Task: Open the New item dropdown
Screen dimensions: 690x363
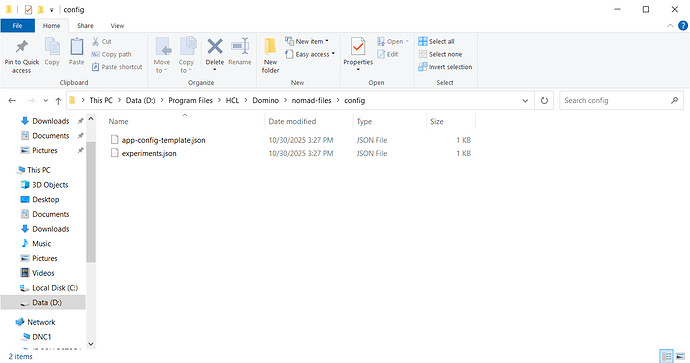Action: point(307,41)
